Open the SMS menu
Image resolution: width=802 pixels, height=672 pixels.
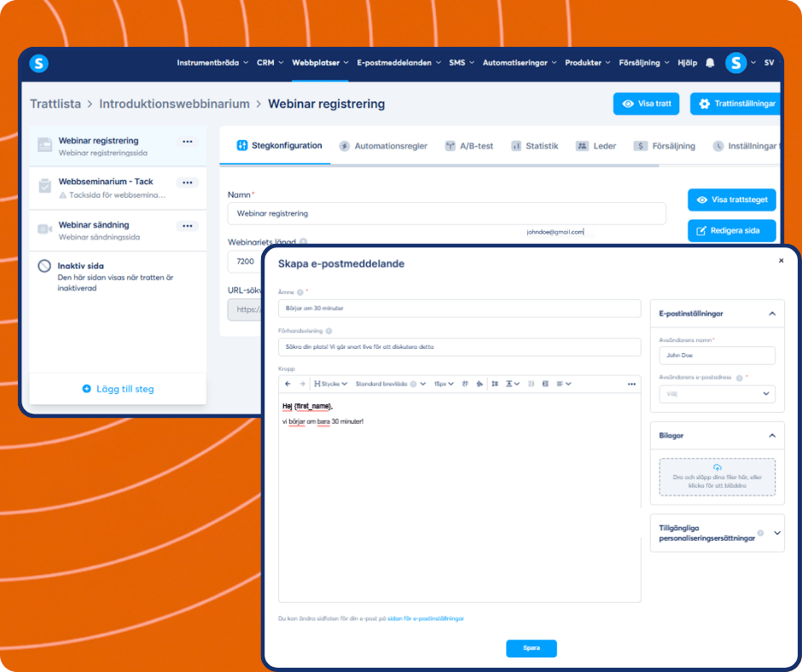(x=462, y=62)
